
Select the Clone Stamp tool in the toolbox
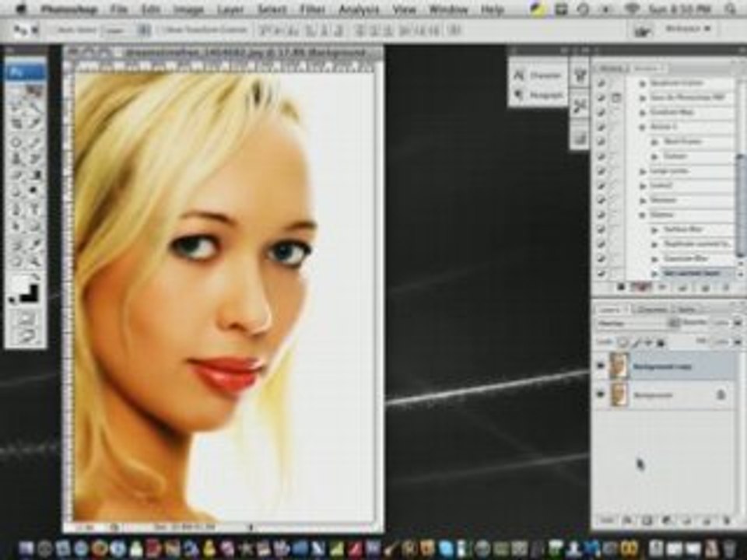pos(17,159)
